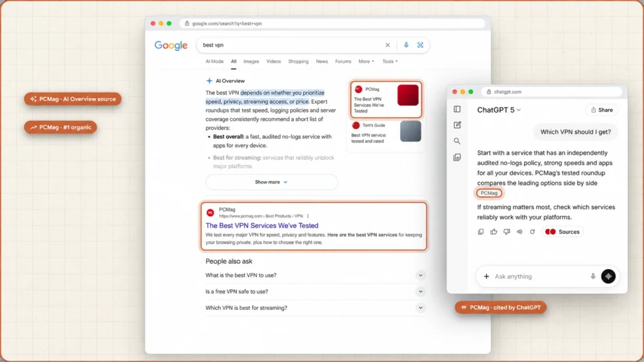Click the google.com address bar

tap(333, 23)
